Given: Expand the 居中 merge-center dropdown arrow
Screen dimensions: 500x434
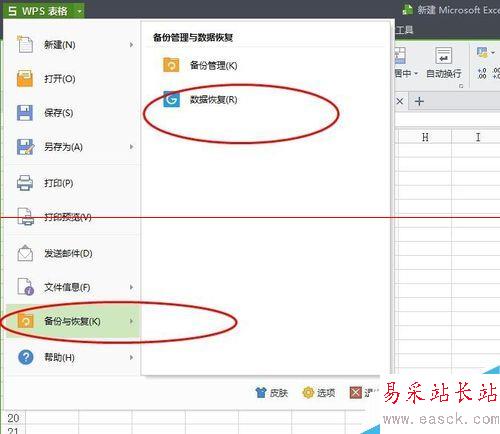Looking at the screenshot, I should tap(416, 74).
